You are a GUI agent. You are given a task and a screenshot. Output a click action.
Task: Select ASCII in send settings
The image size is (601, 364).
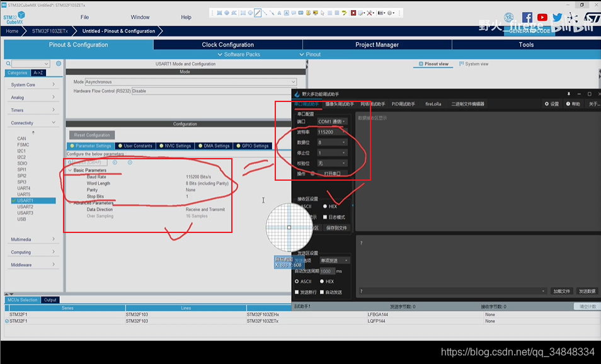(x=303, y=282)
